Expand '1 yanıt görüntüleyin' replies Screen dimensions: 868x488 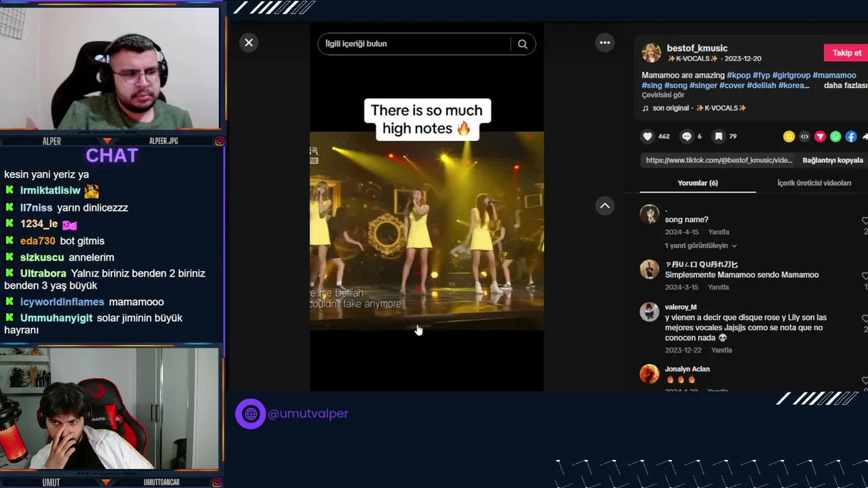701,246
